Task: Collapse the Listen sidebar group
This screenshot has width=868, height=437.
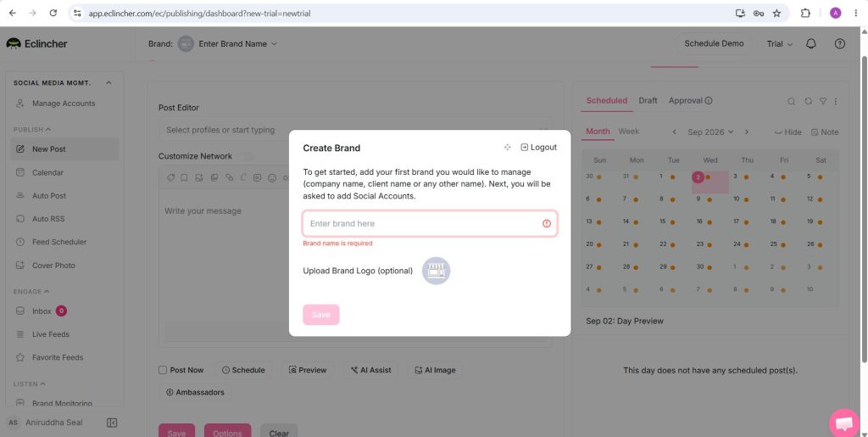Action: 30,384
